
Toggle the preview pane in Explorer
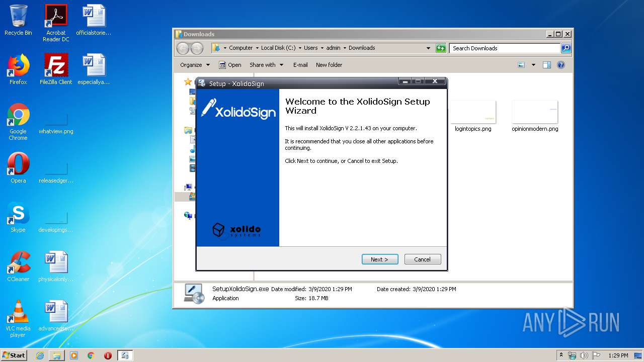click(547, 65)
